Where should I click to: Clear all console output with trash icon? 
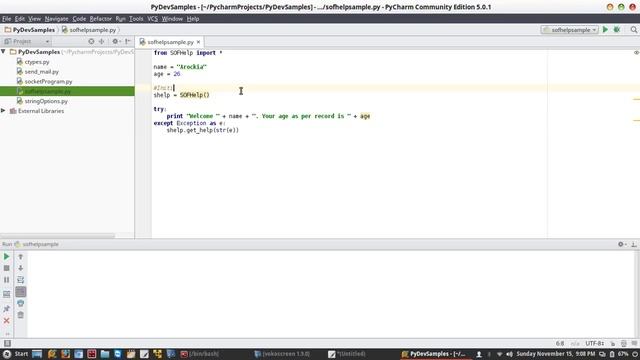point(20,315)
